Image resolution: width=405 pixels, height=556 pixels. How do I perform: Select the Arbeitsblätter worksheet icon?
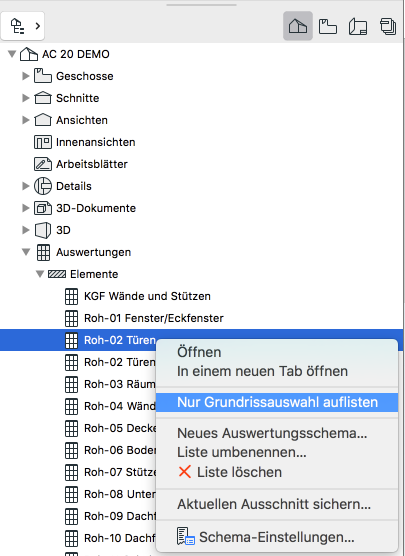tap(43, 164)
